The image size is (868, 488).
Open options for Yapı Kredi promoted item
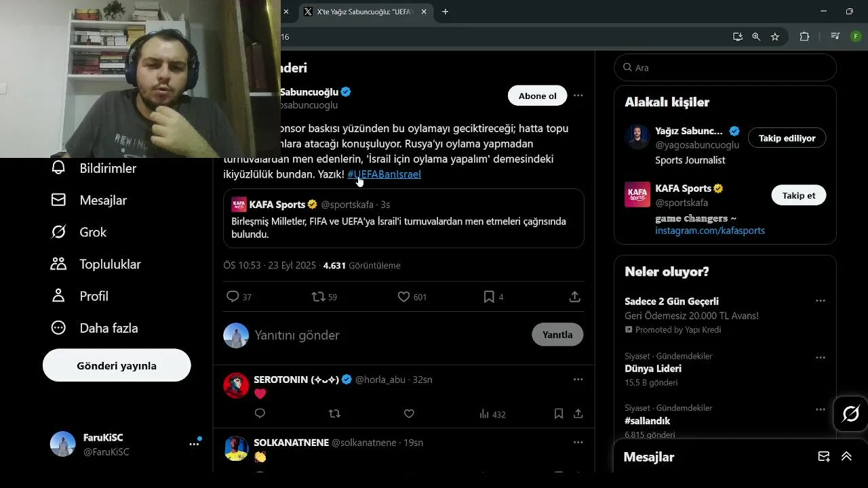pyautogui.click(x=821, y=301)
